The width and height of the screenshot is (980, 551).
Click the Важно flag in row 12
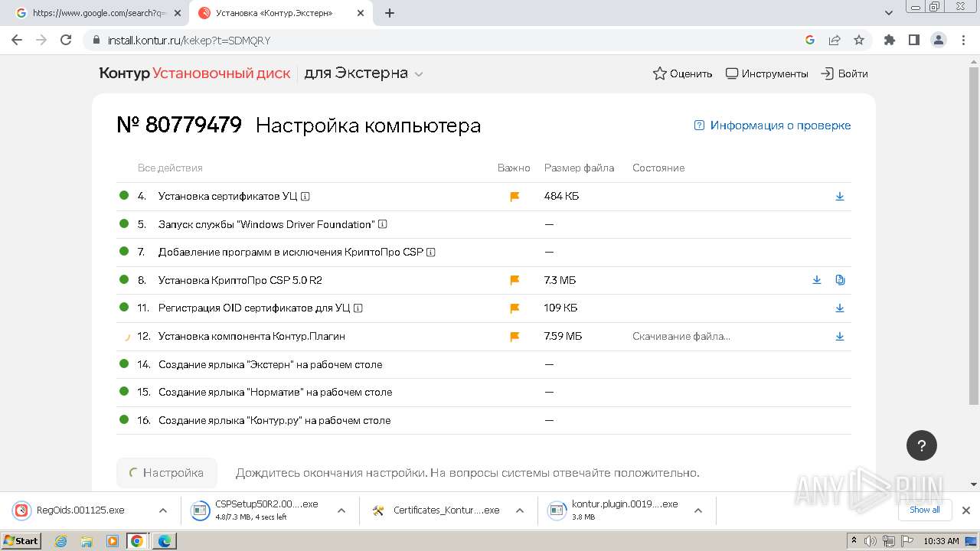(x=514, y=337)
